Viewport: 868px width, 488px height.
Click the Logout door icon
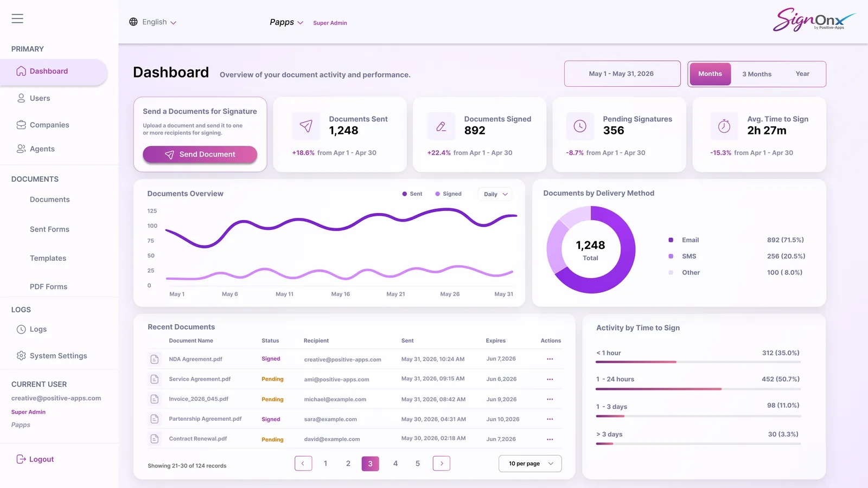(21, 459)
